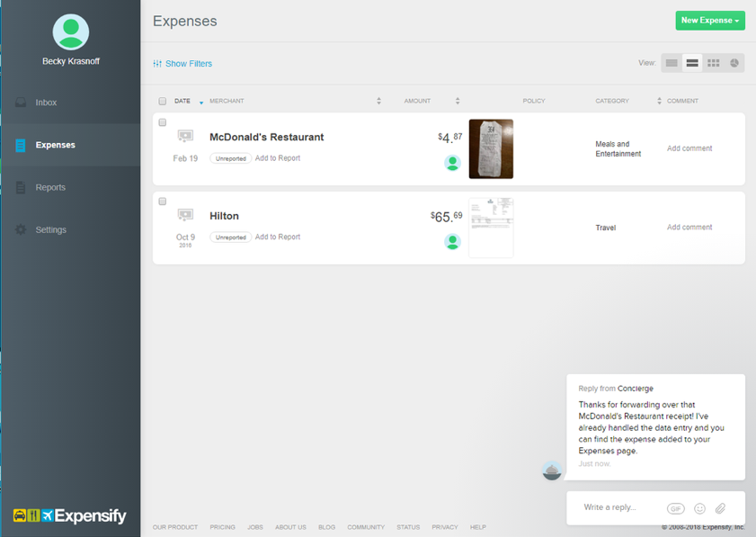Screen dimensions: 756x537
Task: Open the Jobs footer link
Action: 255,527
